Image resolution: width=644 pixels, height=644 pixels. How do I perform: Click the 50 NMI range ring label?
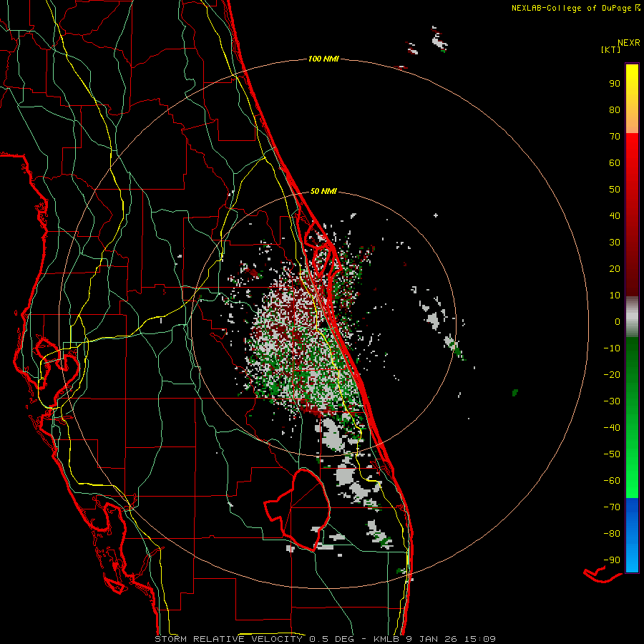[323, 191]
